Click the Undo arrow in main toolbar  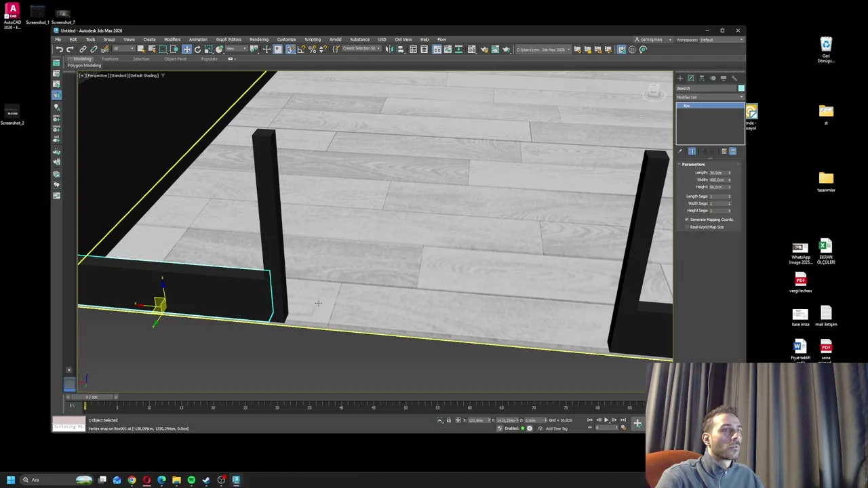pyautogui.click(x=59, y=49)
